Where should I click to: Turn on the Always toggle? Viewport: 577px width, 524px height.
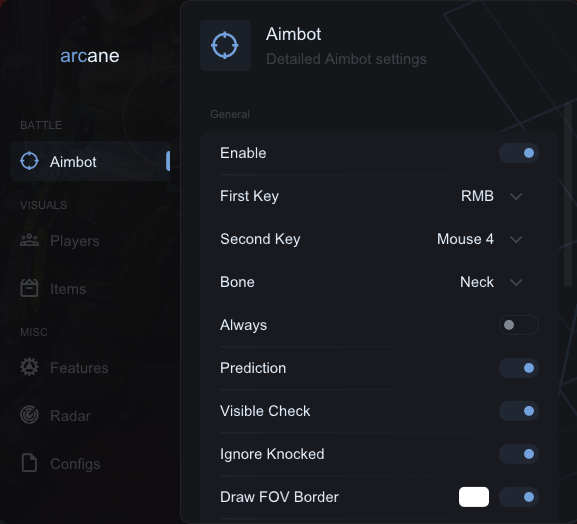(x=519, y=325)
